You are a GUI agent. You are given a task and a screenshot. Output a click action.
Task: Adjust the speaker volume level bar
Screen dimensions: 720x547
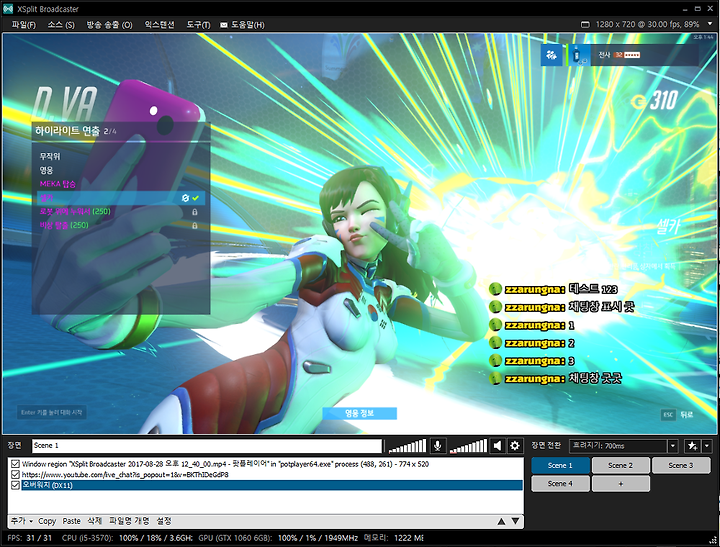(468, 446)
